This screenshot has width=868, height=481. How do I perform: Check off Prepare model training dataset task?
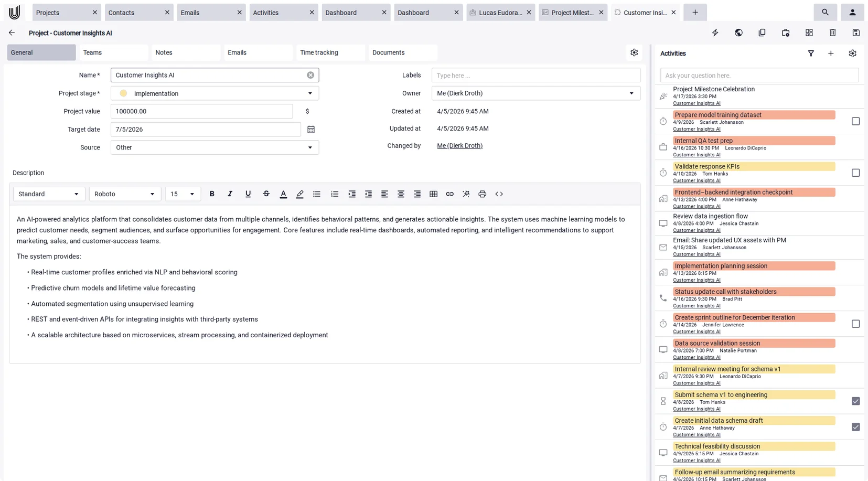(x=855, y=121)
